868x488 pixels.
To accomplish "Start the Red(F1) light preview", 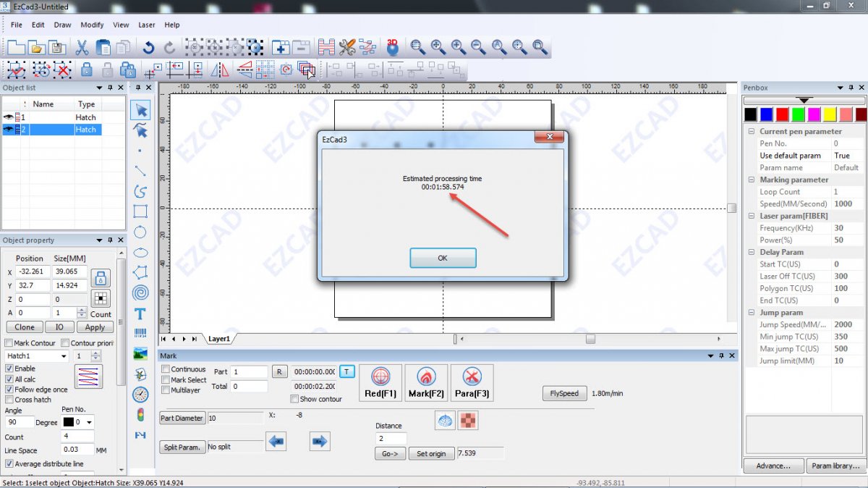I will [380, 382].
